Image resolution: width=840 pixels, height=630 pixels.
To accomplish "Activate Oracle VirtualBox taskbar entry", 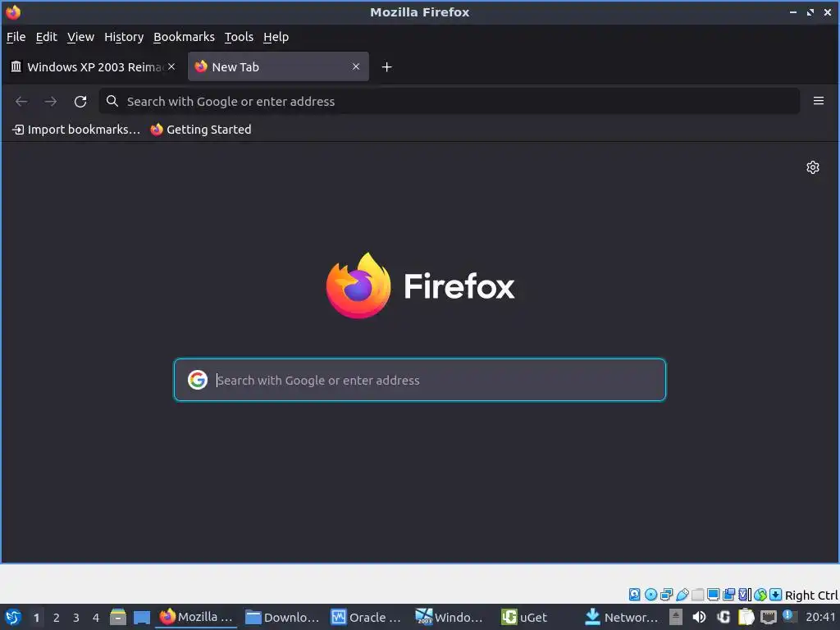I will [367, 617].
